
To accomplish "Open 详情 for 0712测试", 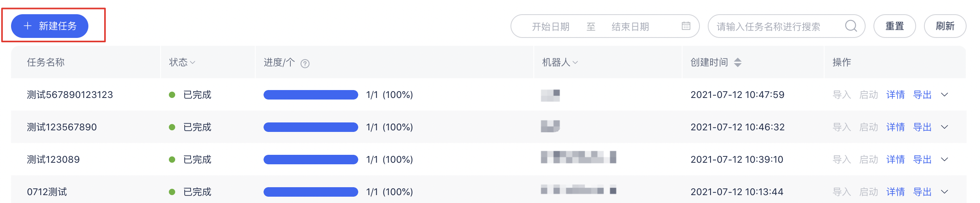I will click(896, 192).
